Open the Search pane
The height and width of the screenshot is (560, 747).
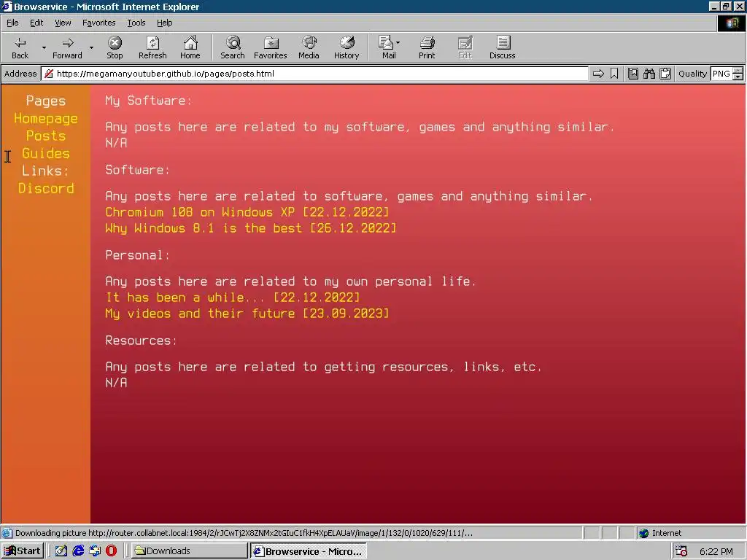(x=233, y=47)
